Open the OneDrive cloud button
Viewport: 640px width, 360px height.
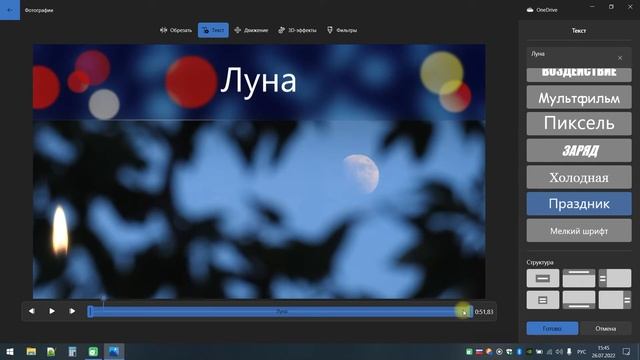(x=542, y=10)
